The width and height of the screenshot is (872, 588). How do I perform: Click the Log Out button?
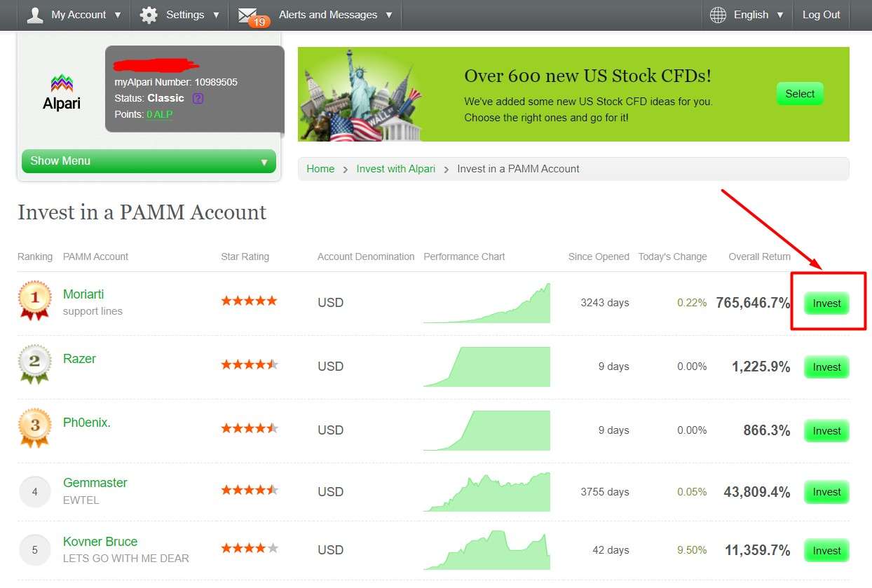click(x=822, y=15)
